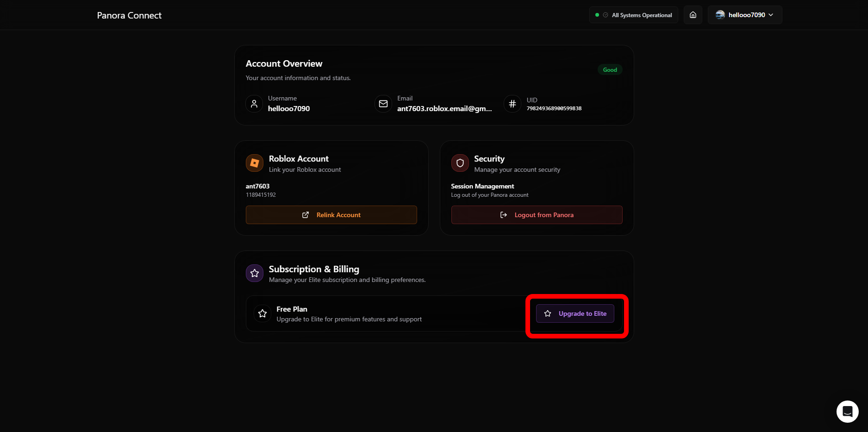Click the username person icon
This screenshot has height=432, width=868.
254,104
